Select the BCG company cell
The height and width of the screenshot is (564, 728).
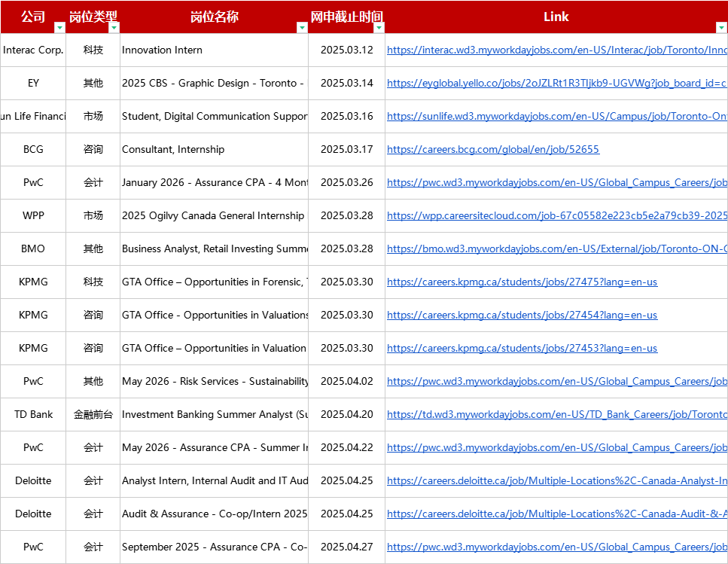33,150
